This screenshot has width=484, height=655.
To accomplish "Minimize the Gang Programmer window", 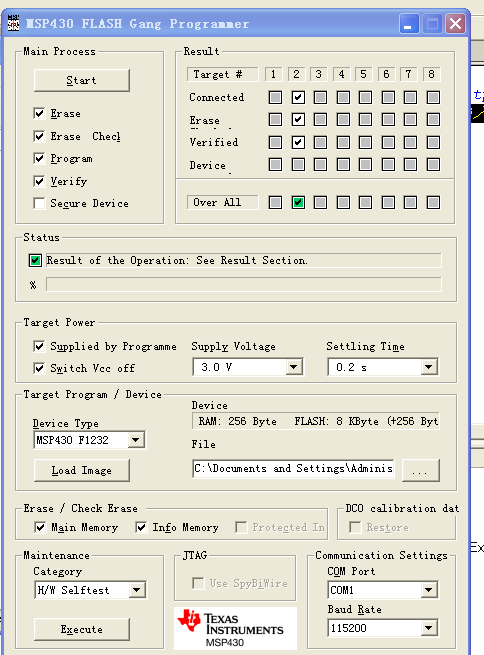I will coord(409,23).
